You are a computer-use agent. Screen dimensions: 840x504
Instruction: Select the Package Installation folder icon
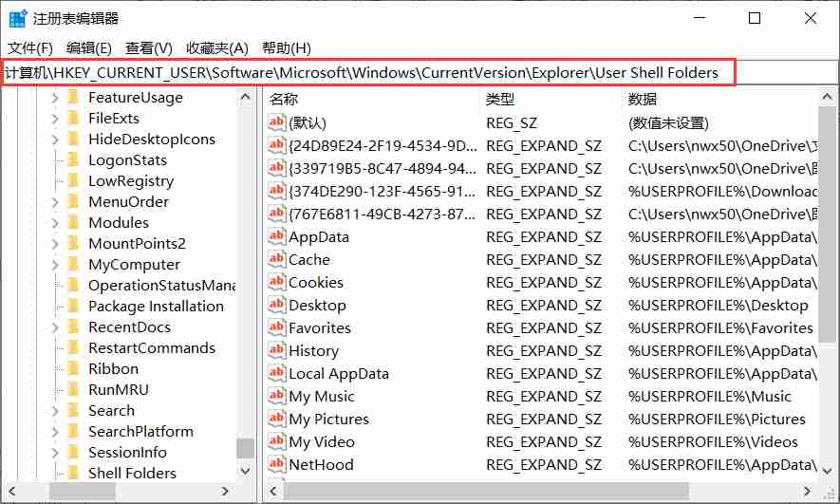(73, 307)
